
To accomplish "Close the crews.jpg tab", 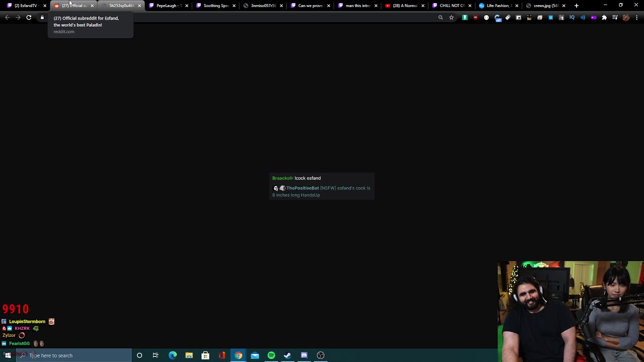I will click(563, 6).
